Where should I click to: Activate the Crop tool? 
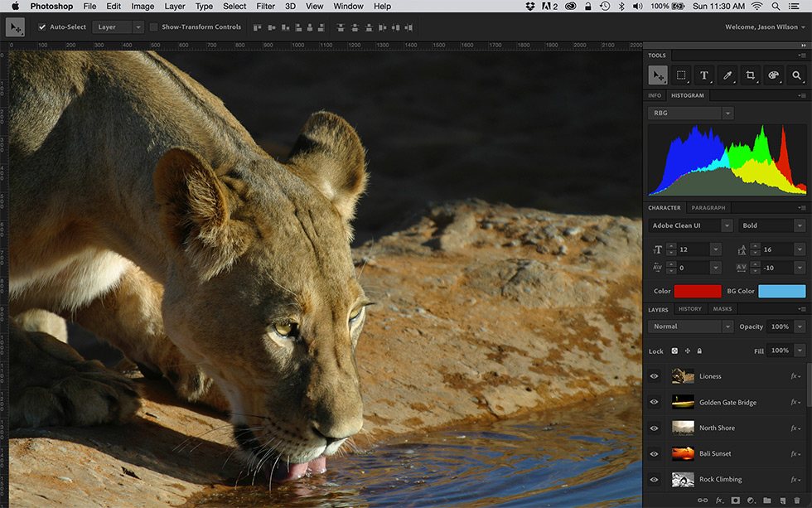coord(751,75)
